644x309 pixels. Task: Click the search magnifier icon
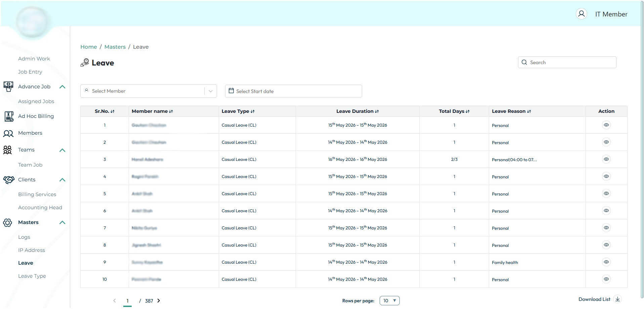click(x=524, y=62)
